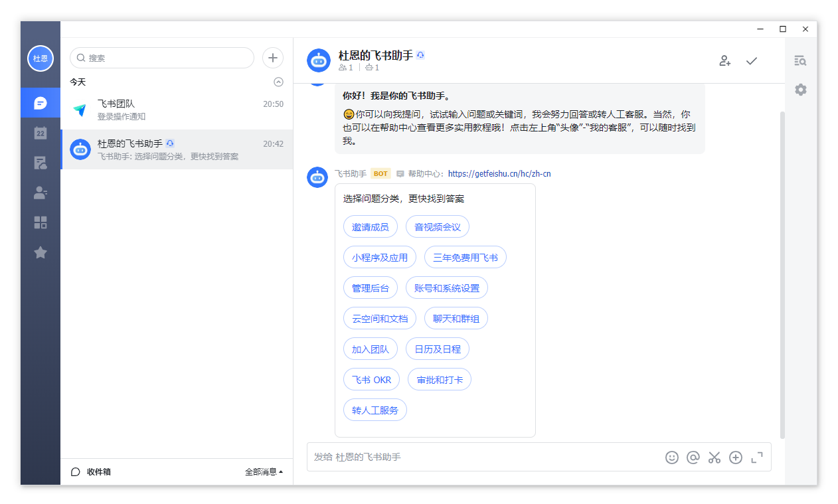Viewport: 838px width, 504px height.
Task: Open the Calendar icon in the sidebar
Action: click(x=41, y=133)
